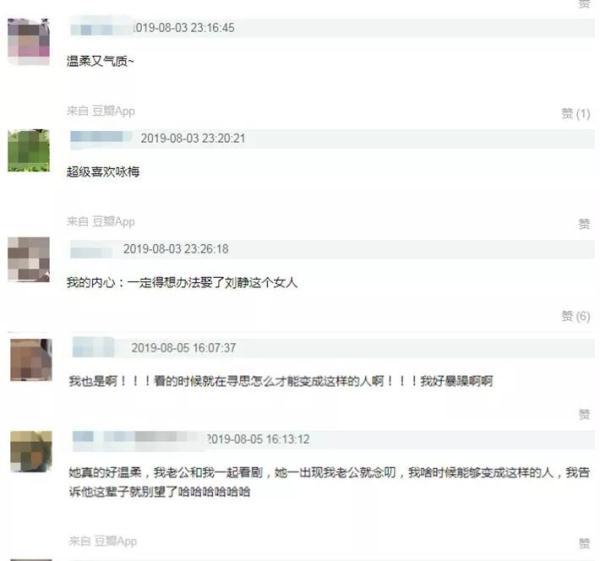Image resolution: width=600 pixels, height=561 pixels.
Task: Click blurred username before 16:13:12 timestamp
Action: click(139, 439)
